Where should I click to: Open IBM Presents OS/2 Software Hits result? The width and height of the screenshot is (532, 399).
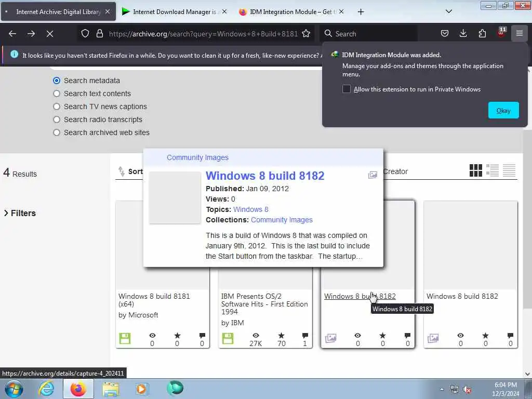point(264,304)
